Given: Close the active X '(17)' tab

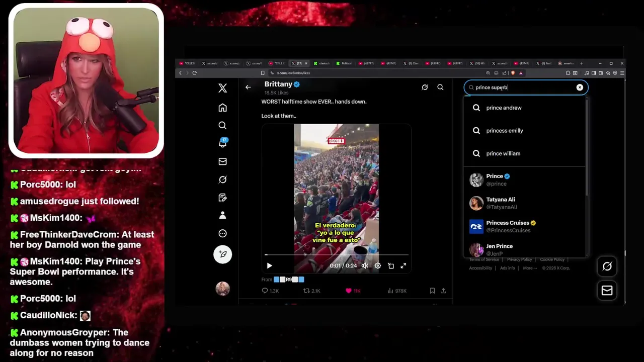Looking at the screenshot, I should [x=306, y=63].
